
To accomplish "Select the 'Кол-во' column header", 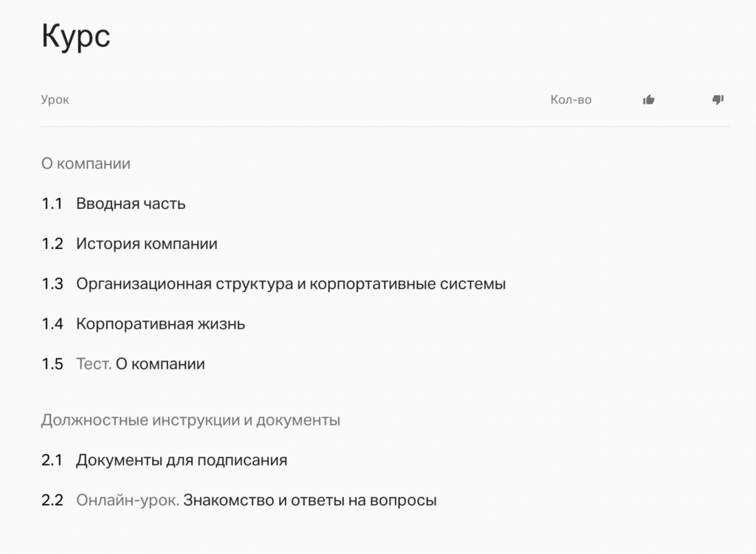I will [x=571, y=100].
